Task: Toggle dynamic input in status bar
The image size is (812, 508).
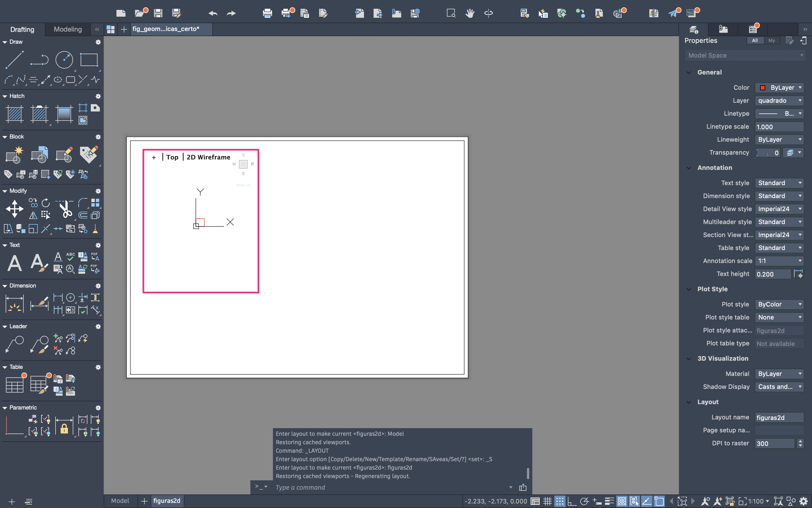Action: (x=597, y=501)
